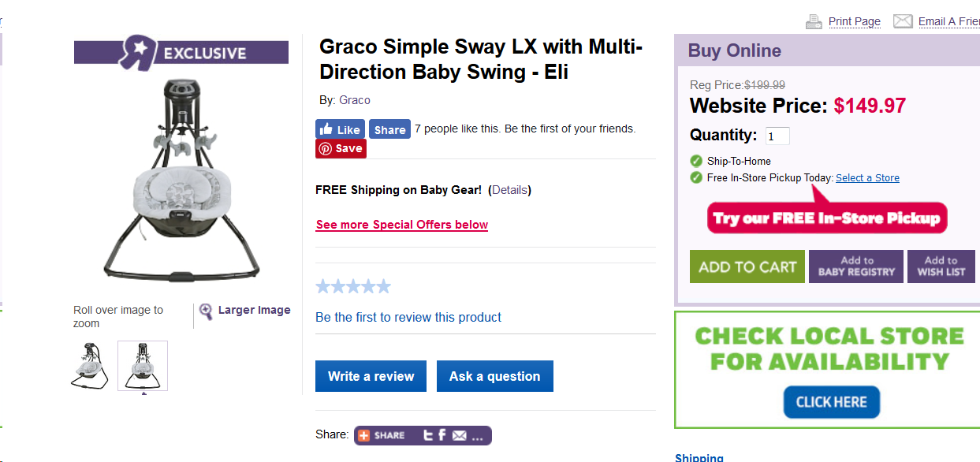Add the baby swing to the cart
The height and width of the screenshot is (462, 980).
[747, 266]
